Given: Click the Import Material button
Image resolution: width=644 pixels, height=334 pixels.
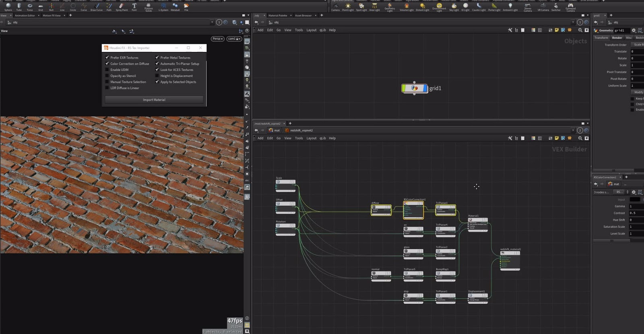Looking at the screenshot, I should (x=154, y=100).
